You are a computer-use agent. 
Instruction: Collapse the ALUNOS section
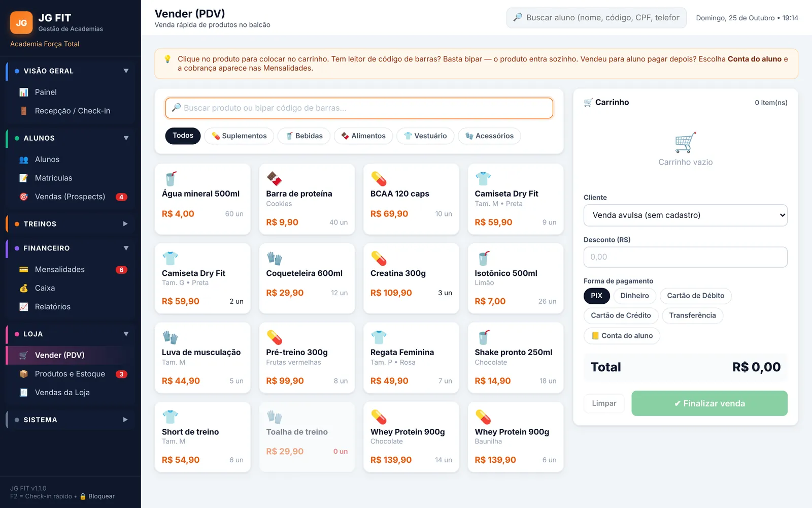click(x=126, y=138)
